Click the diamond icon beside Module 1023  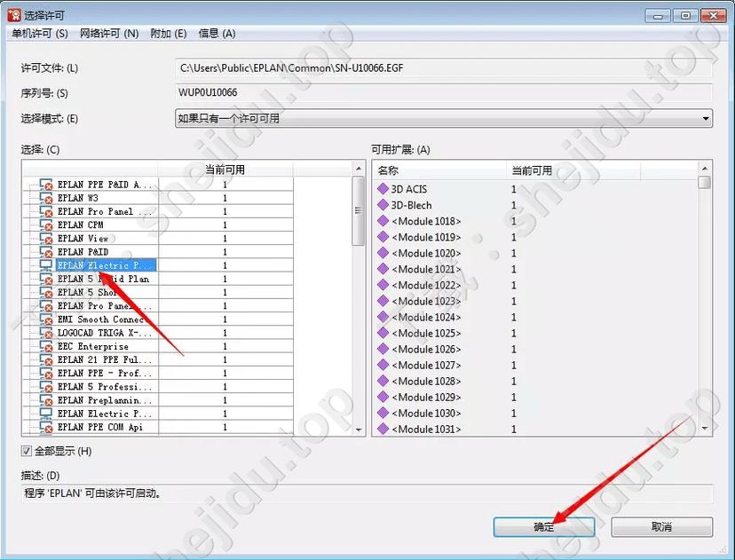pos(383,301)
